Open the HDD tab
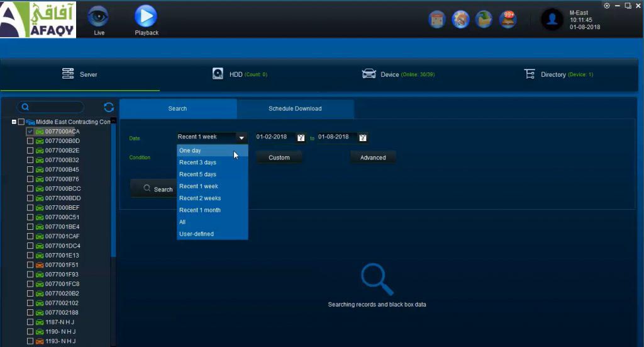This screenshot has height=347, width=644. click(240, 74)
